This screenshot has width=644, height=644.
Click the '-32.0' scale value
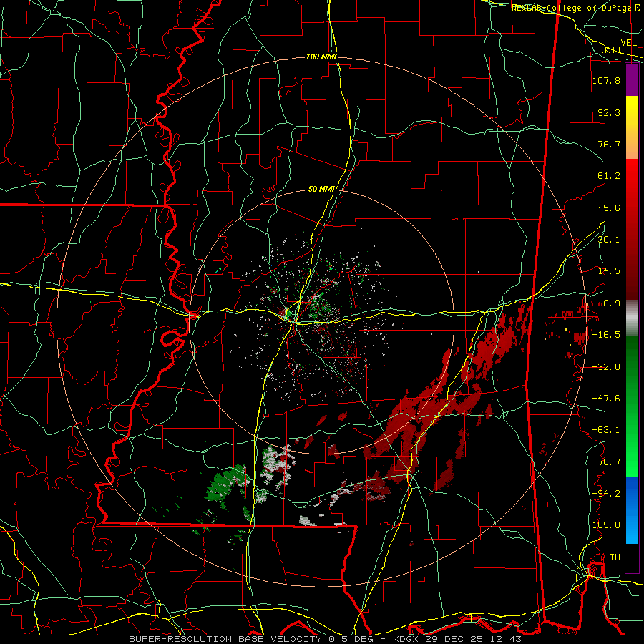click(x=606, y=367)
